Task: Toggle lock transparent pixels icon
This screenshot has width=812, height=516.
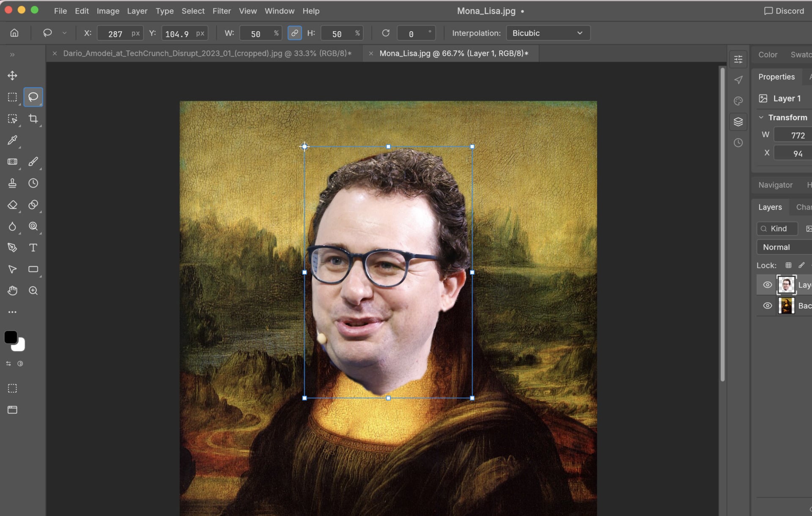Action: coord(788,265)
